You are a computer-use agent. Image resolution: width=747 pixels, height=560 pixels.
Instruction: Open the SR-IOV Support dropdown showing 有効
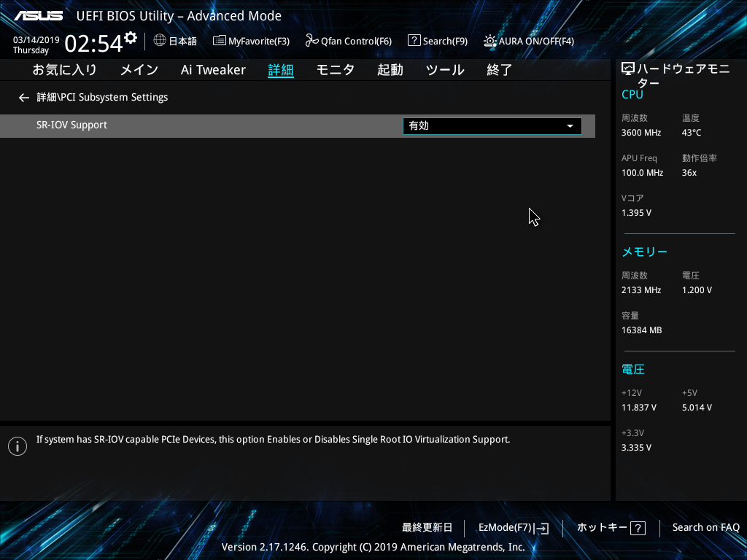point(492,126)
